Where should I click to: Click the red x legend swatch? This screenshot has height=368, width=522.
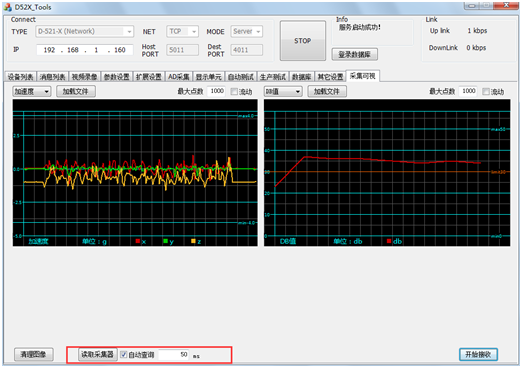click(138, 241)
